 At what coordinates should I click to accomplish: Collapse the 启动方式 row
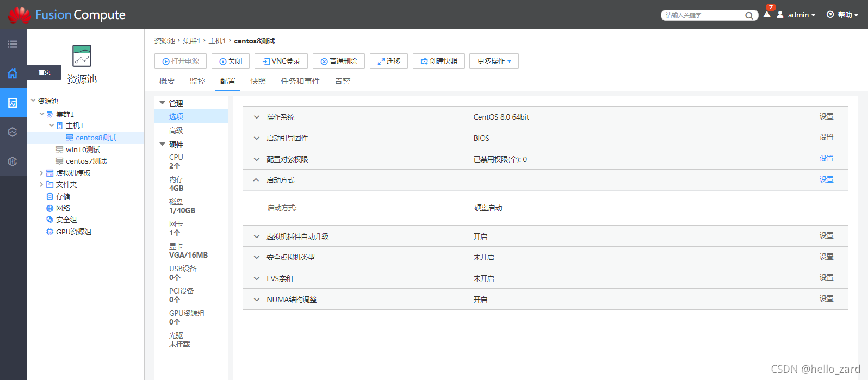pos(256,180)
